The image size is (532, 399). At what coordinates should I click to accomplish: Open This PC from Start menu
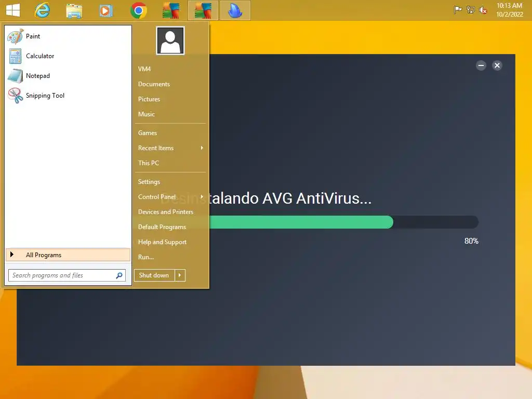coord(148,163)
